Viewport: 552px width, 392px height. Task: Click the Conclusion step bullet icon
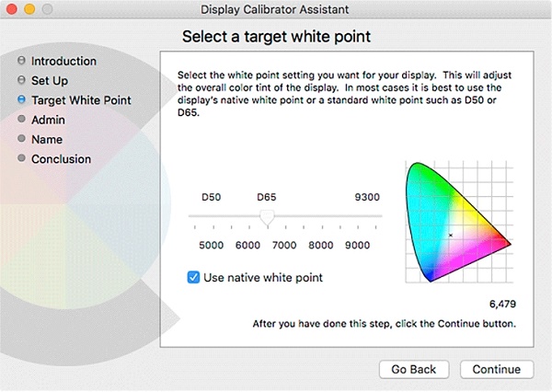point(21,158)
